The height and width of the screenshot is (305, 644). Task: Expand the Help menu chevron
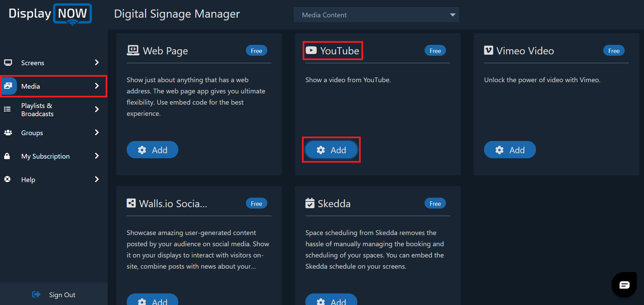(x=97, y=179)
